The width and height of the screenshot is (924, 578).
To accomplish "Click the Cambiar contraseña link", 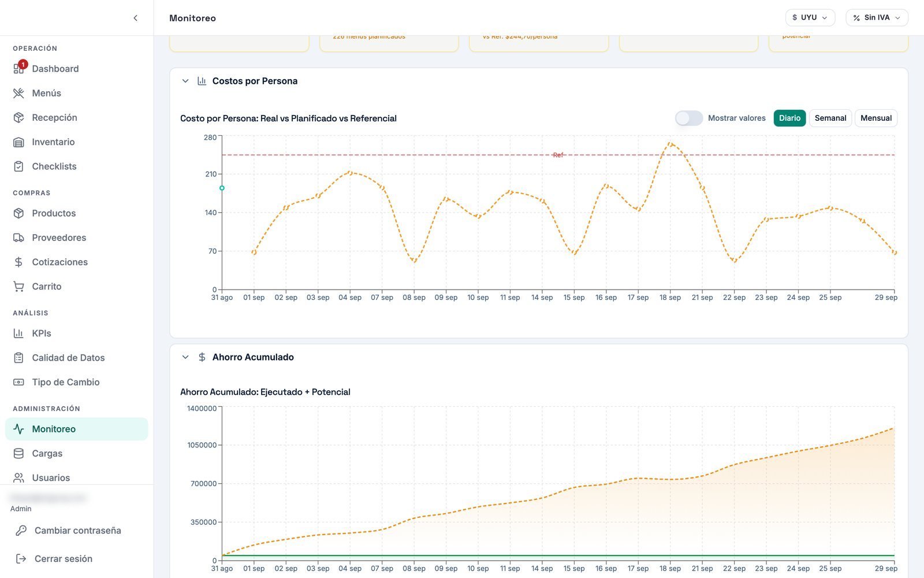I will point(77,531).
